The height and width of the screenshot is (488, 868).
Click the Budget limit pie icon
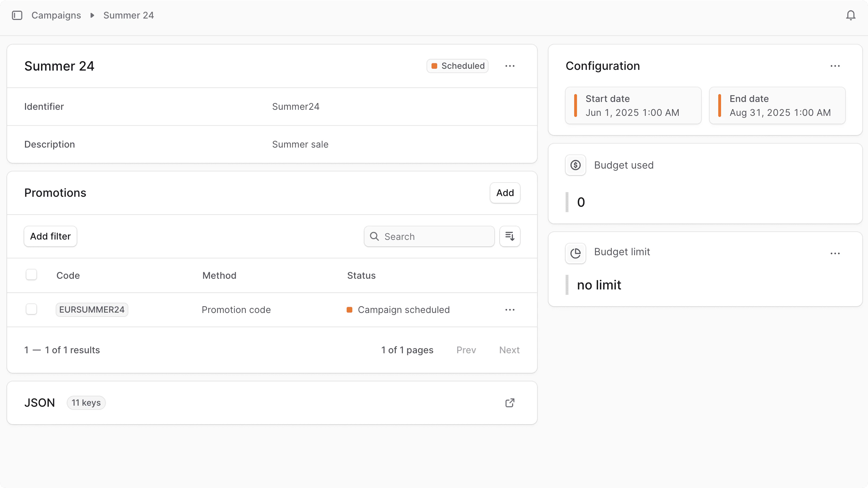pos(576,253)
